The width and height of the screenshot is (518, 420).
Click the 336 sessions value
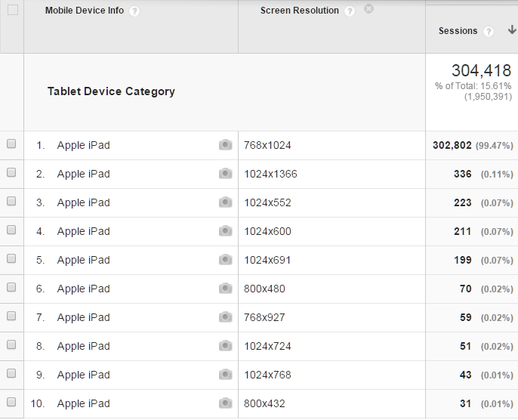click(462, 174)
